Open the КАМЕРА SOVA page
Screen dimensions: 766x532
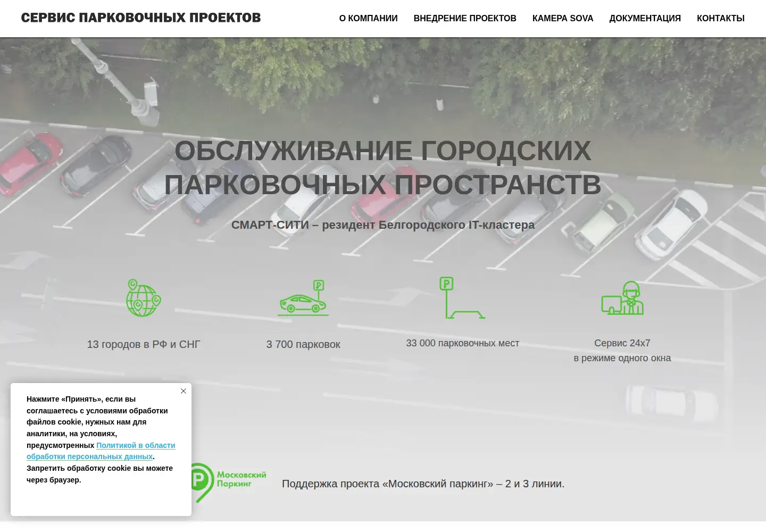click(x=563, y=19)
